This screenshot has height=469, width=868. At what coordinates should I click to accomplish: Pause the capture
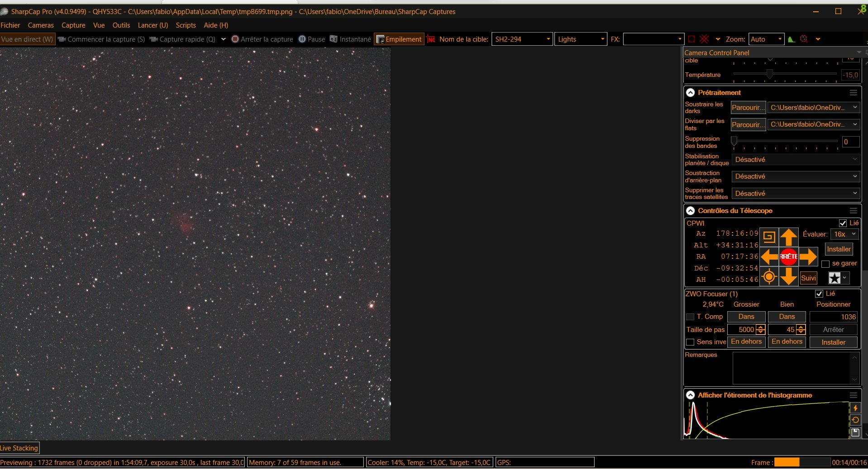[x=312, y=39]
